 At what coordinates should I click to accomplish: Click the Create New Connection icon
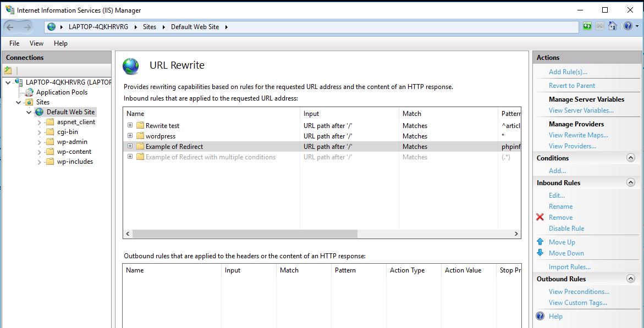point(8,70)
